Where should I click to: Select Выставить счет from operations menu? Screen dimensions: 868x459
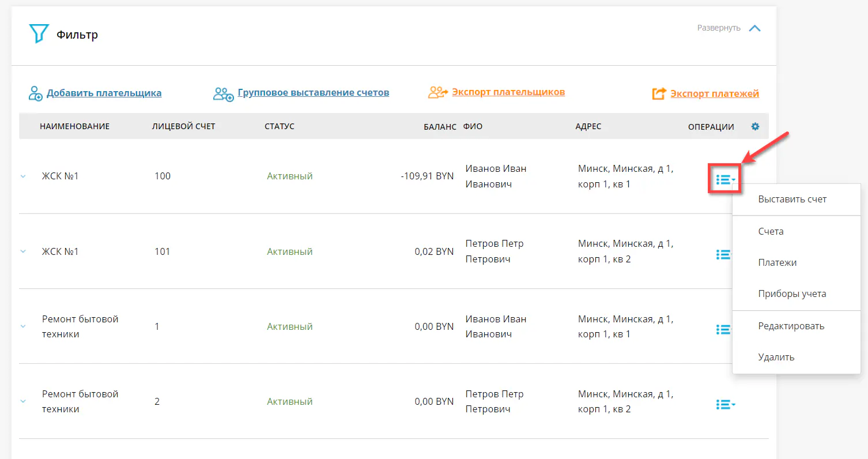click(792, 200)
